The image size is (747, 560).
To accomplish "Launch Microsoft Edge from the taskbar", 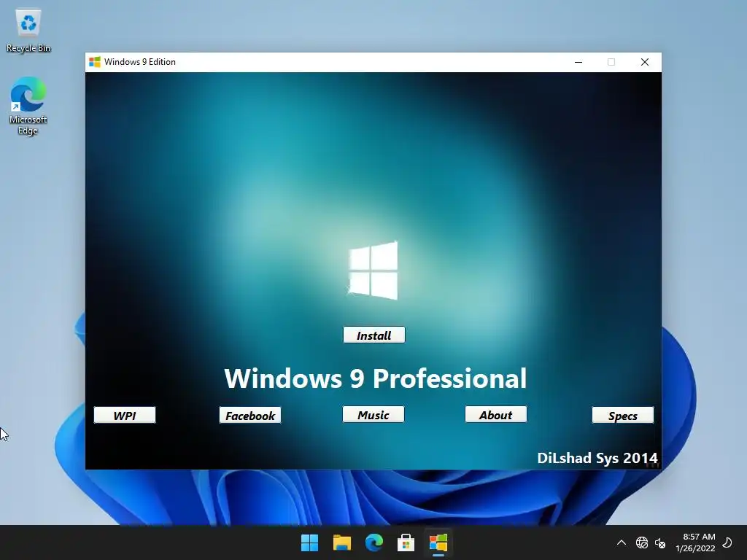I will coord(374,542).
